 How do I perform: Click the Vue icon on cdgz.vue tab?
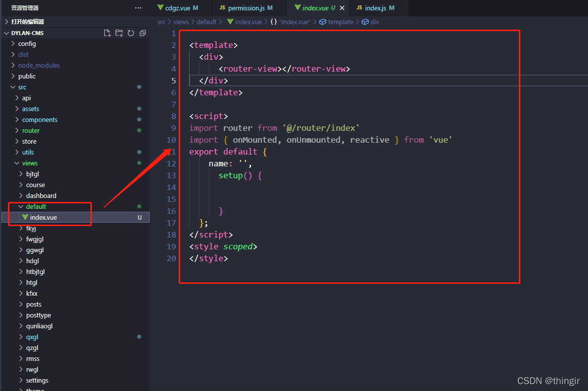pyautogui.click(x=160, y=7)
